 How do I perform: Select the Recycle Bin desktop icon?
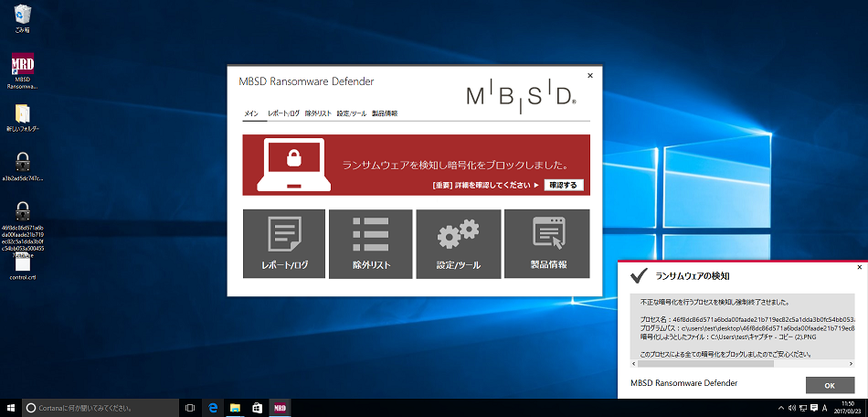23,17
